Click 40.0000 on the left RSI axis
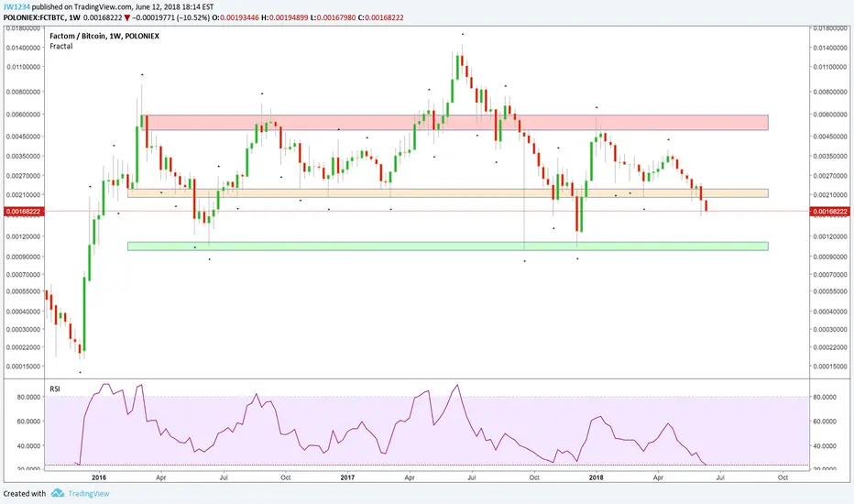854x504 pixels. pos(29,445)
